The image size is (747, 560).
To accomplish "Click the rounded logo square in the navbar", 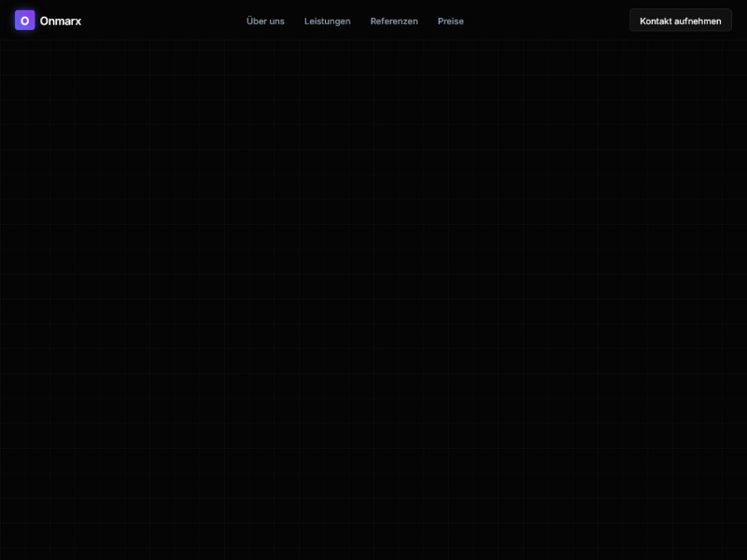I will (x=24, y=20).
